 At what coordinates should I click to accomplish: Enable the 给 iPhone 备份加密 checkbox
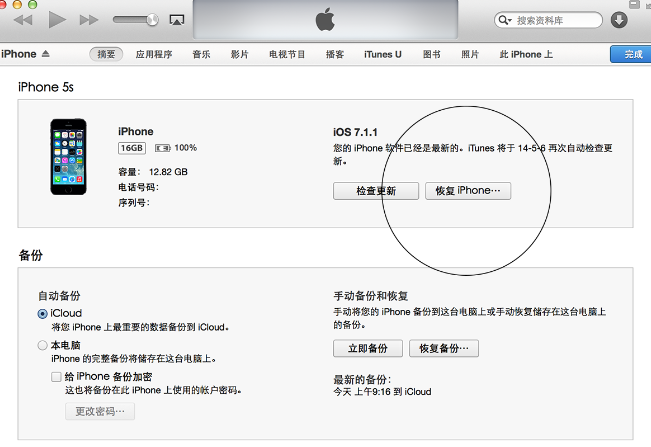(56, 377)
